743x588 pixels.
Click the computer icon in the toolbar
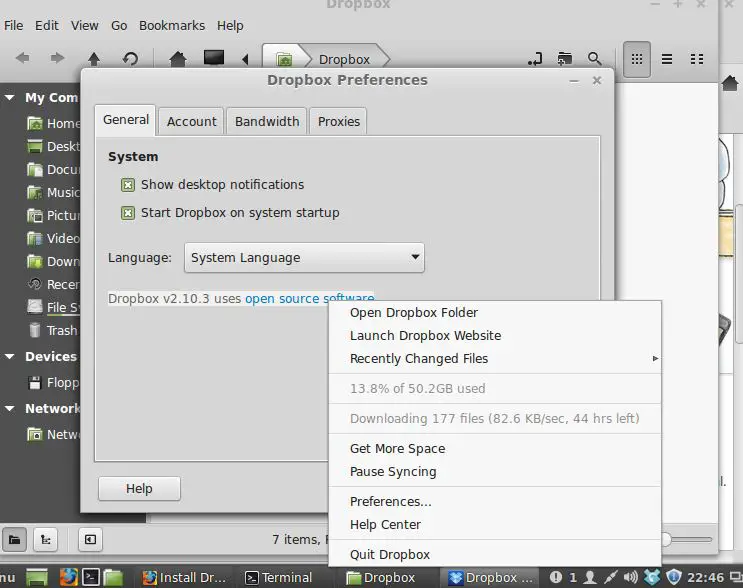214,59
